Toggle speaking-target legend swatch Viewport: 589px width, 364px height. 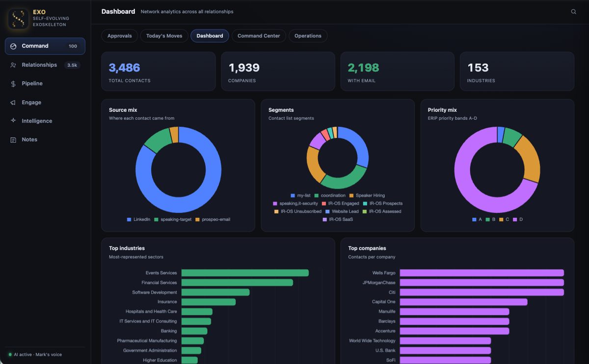pyautogui.click(x=156, y=219)
